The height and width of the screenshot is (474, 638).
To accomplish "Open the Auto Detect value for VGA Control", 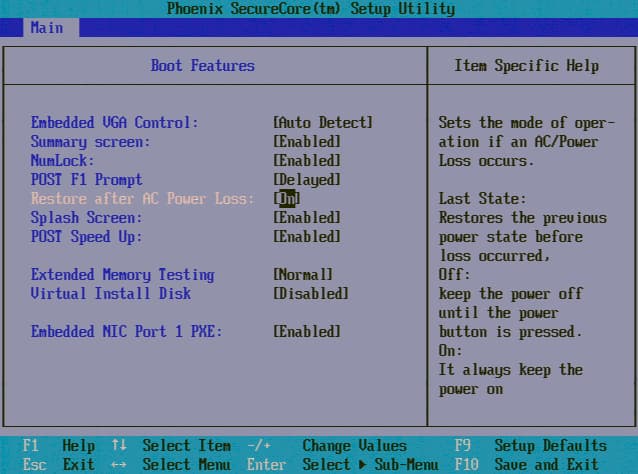I will point(322,123).
